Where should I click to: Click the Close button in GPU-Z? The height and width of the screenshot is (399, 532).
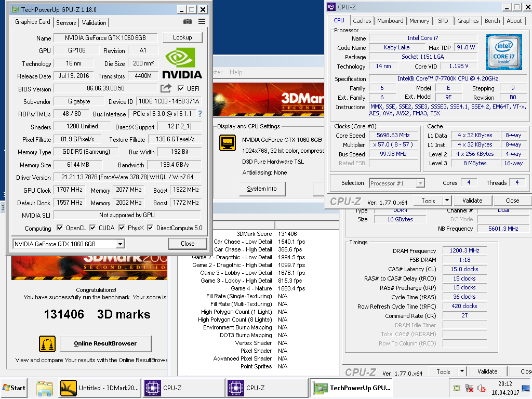click(x=188, y=244)
